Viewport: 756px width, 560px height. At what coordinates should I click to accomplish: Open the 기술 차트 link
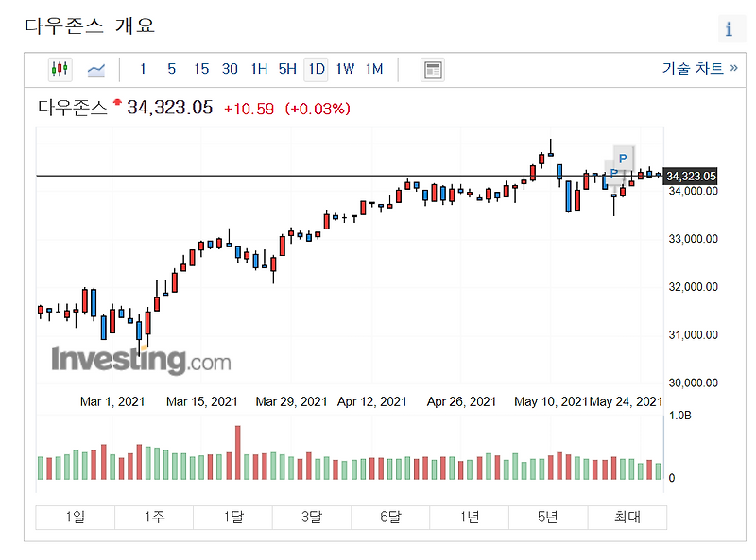699,68
